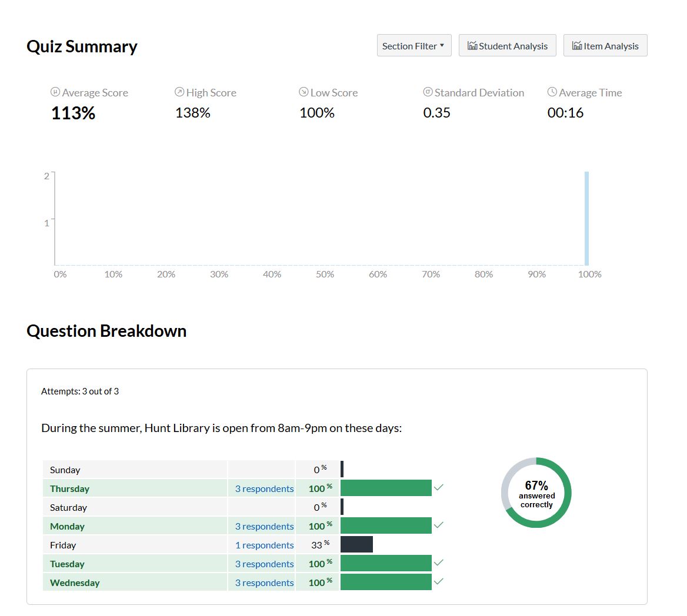Click the checkmark icon beside Monday bar
The width and height of the screenshot is (687, 616).
(439, 525)
